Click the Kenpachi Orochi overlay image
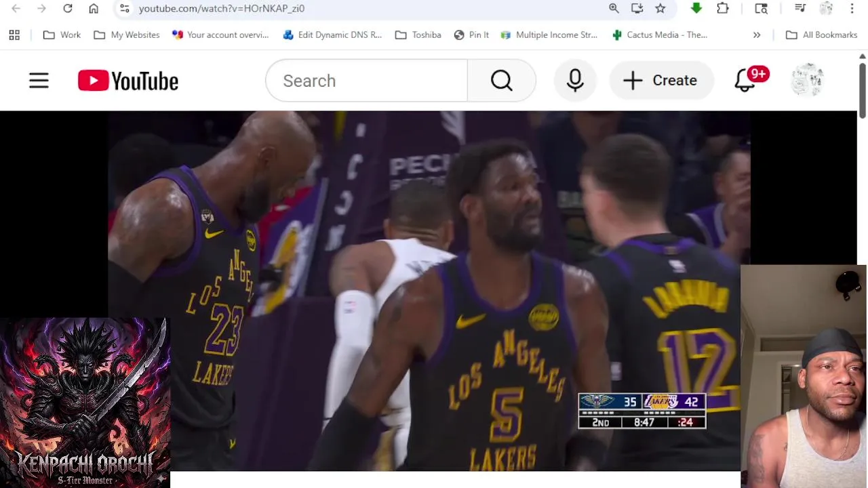The height and width of the screenshot is (488, 868). pos(85,403)
